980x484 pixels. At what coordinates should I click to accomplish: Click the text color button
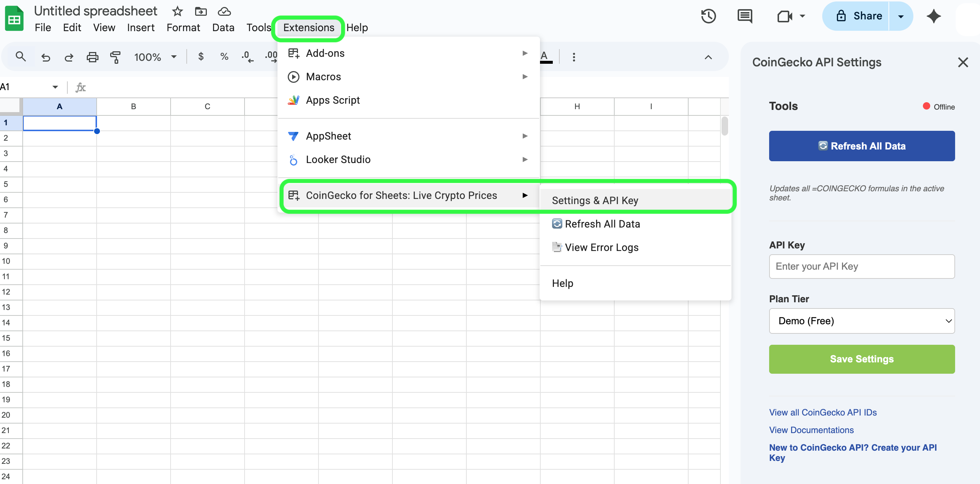pos(545,57)
